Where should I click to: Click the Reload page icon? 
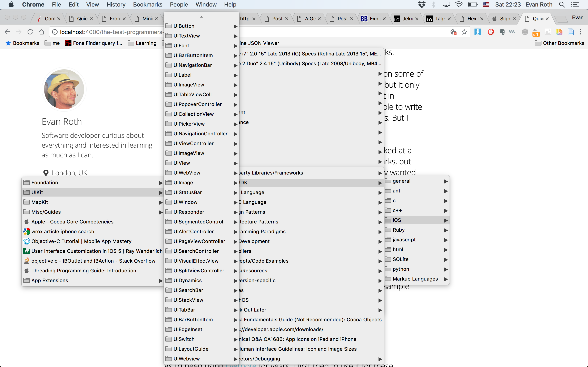pyautogui.click(x=30, y=32)
